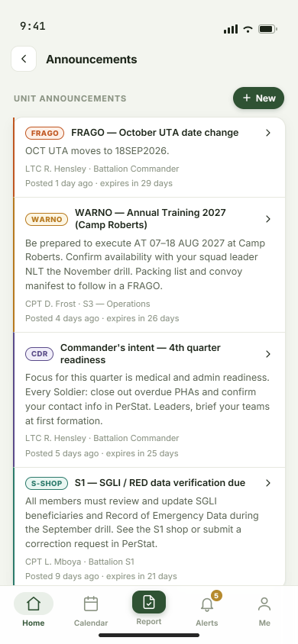This screenshot has height=644, width=298.
Task: Create a New announcement
Action: 258,98
